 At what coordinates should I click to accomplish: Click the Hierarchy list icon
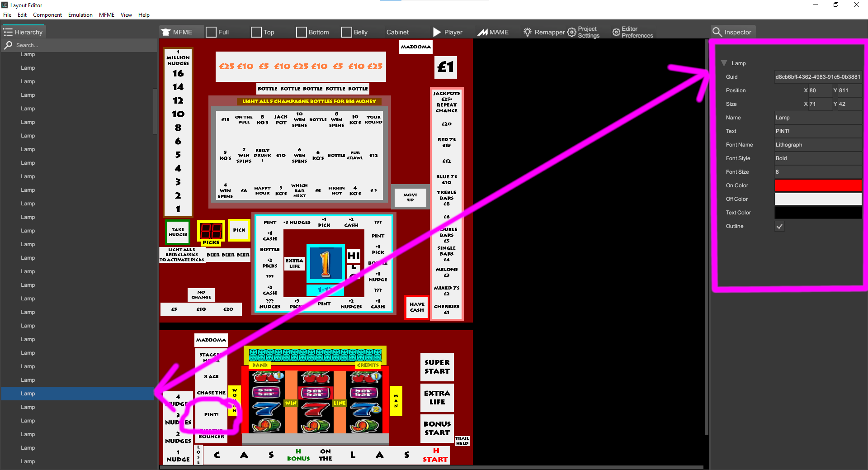[x=8, y=32]
